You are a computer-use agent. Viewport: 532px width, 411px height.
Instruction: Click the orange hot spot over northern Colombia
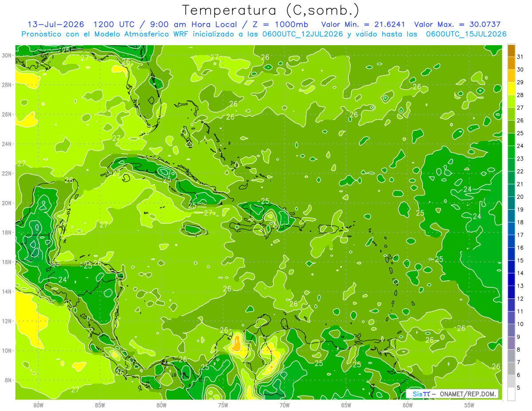click(x=237, y=342)
